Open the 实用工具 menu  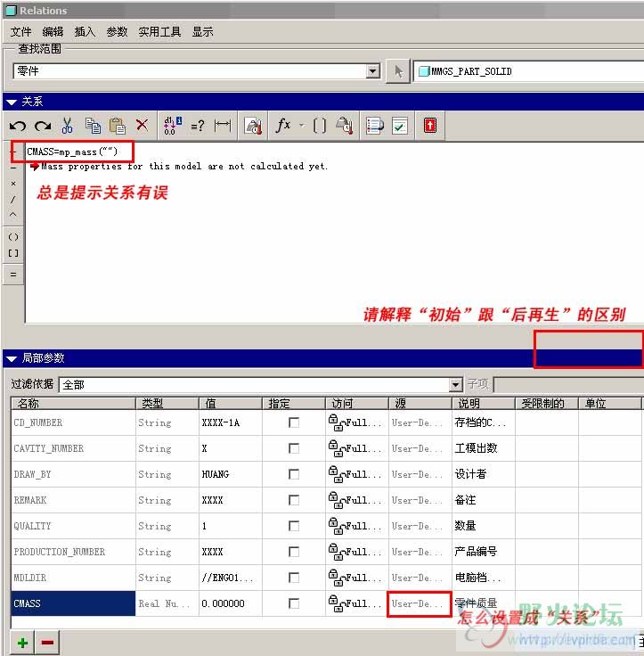[x=159, y=32]
